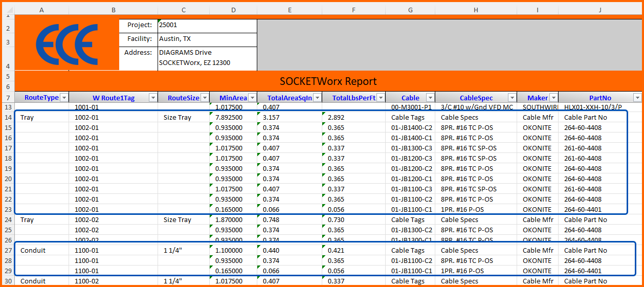Select cable cell 01-JB1200-C3
The height and width of the screenshot is (287, 644).
[411, 159]
